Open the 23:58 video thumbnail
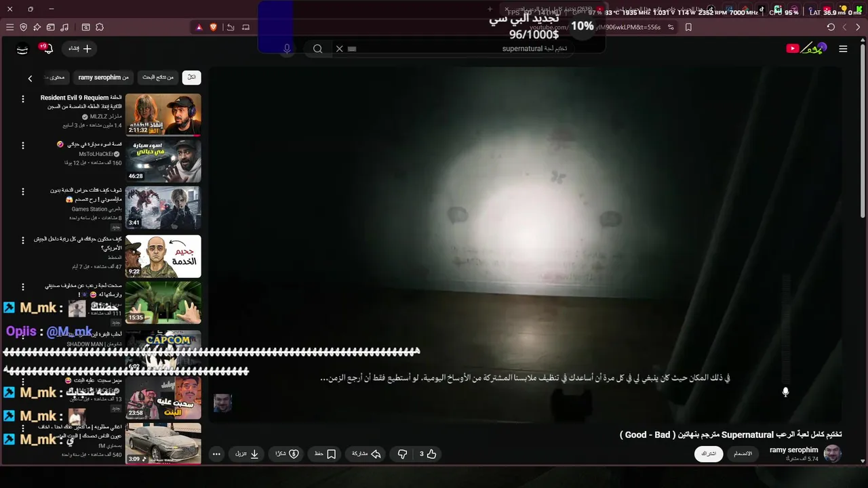The height and width of the screenshot is (488, 868). pos(163,398)
